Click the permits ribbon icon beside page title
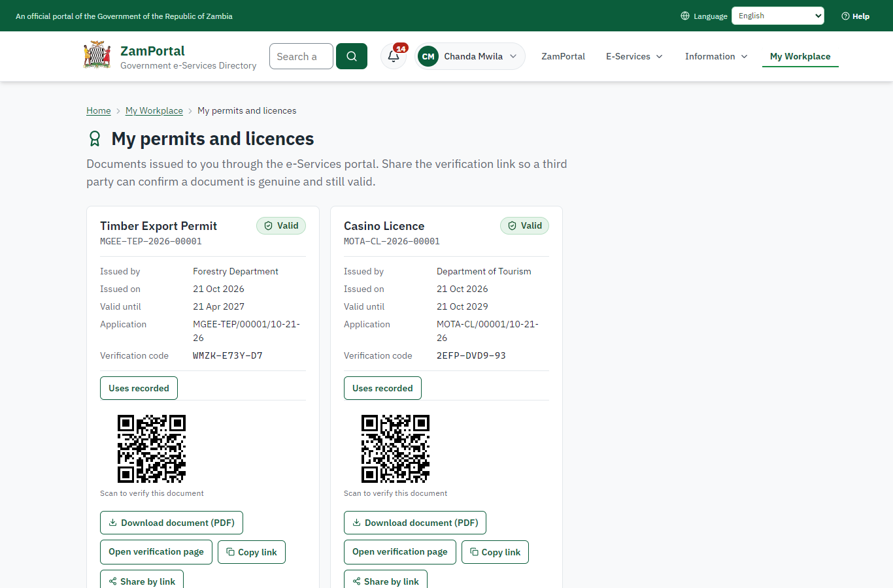This screenshot has width=893, height=588. pyautogui.click(x=95, y=139)
